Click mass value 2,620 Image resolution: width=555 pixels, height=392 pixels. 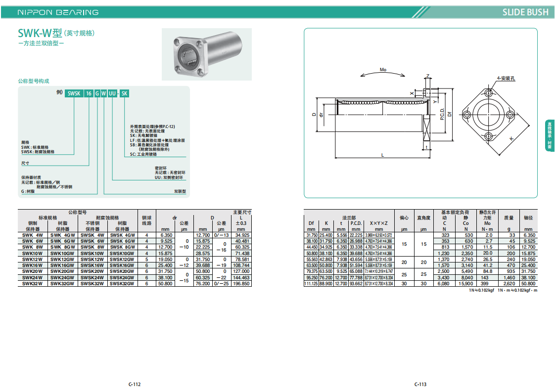pos(509,284)
